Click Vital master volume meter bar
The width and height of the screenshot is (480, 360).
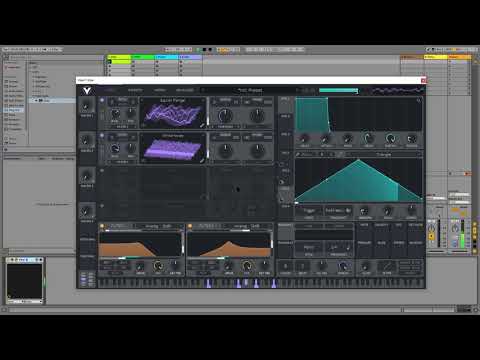[338, 90]
